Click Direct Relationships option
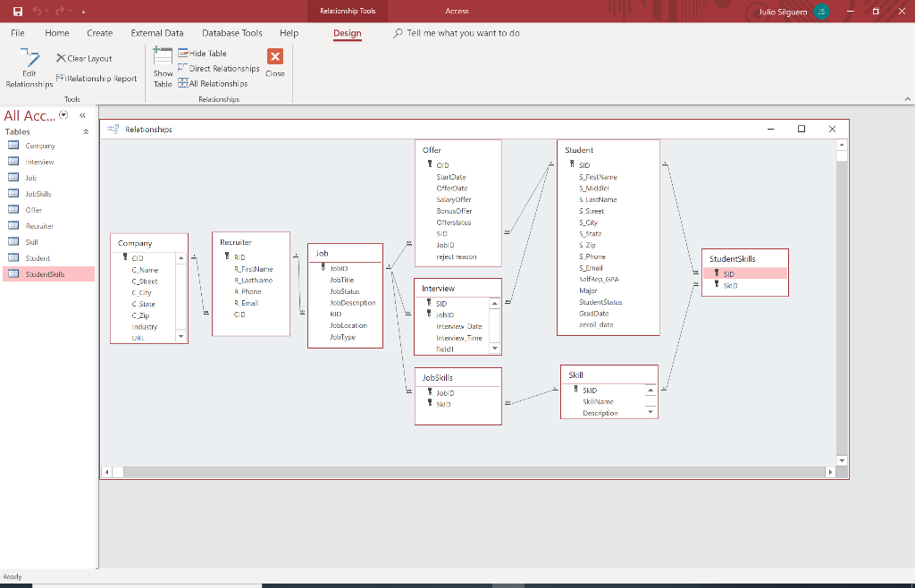 pos(219,68)
